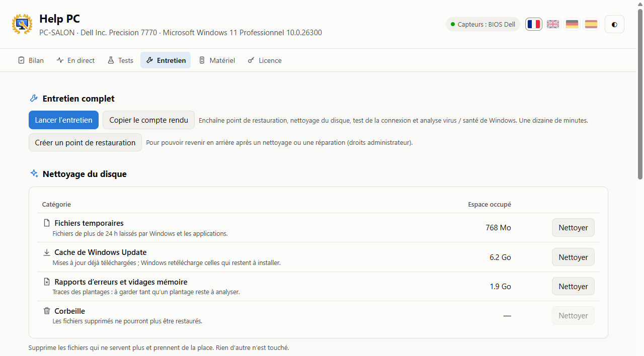This screenshot has width=644, height=356.
Task: Click the Entretien complet heading
Action: tap(78, 99)
